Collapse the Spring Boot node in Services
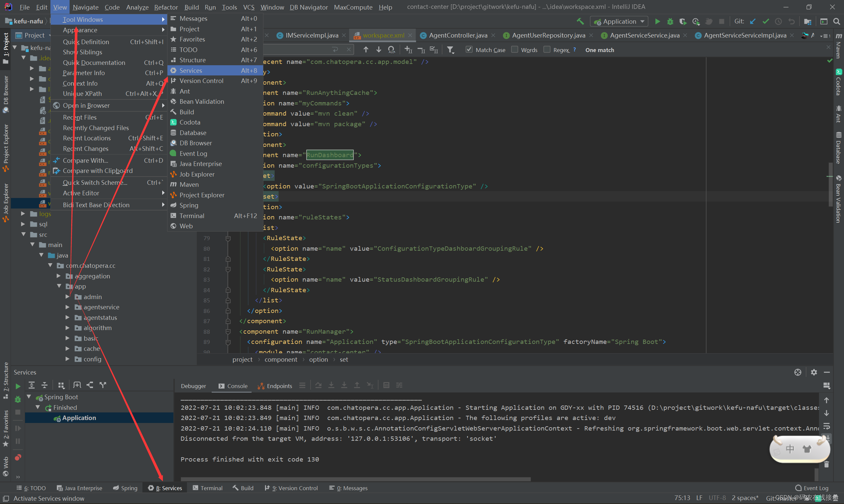 click(x=29, y=397)
